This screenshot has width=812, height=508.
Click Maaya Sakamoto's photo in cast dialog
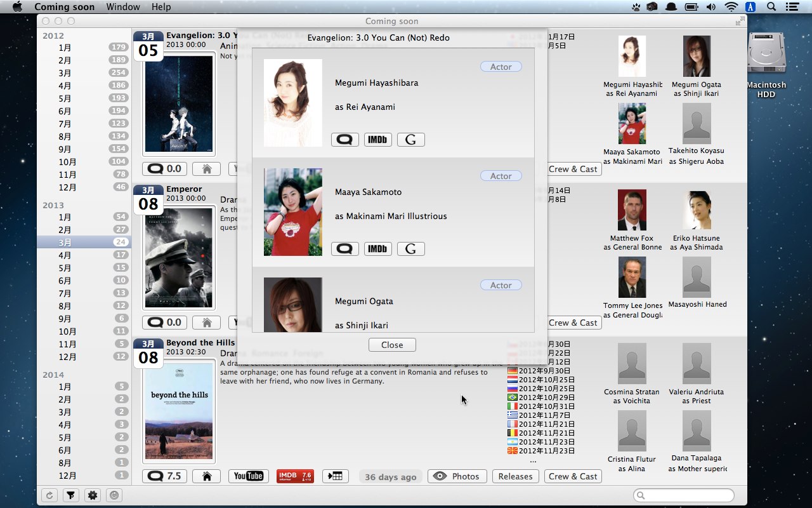point(293,212)
